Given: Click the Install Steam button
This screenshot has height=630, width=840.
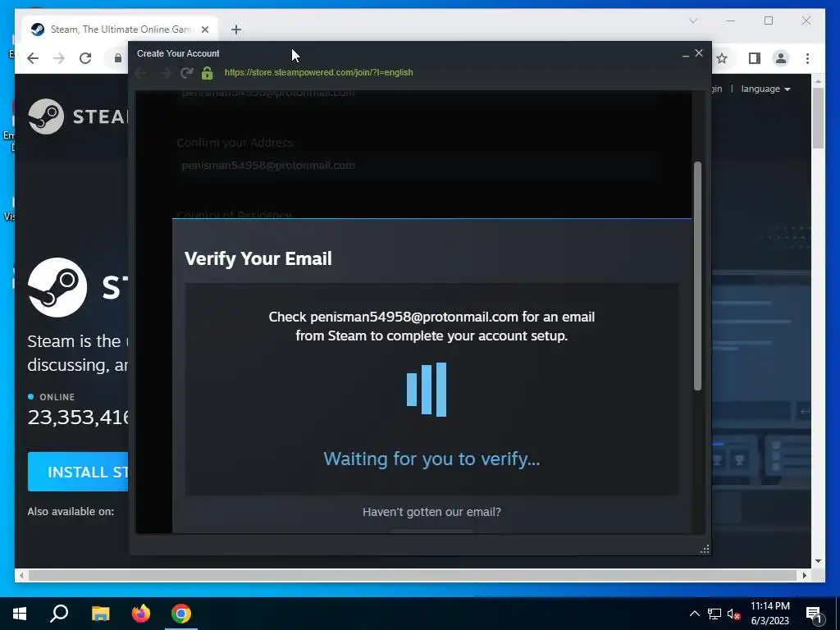Looking at the screenshot, I should (x=78, y=472).
